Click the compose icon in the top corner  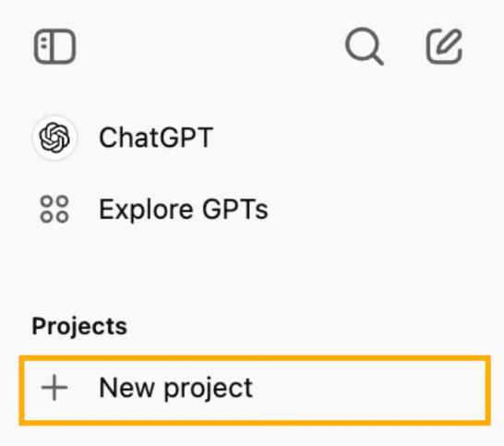pos(445,46)
